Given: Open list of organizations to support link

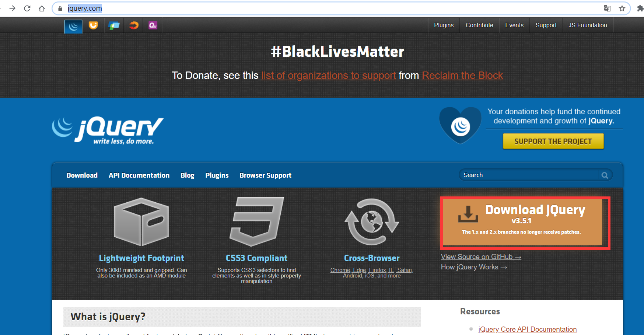Looking at the screenshot, I should [x=329, y=76].
